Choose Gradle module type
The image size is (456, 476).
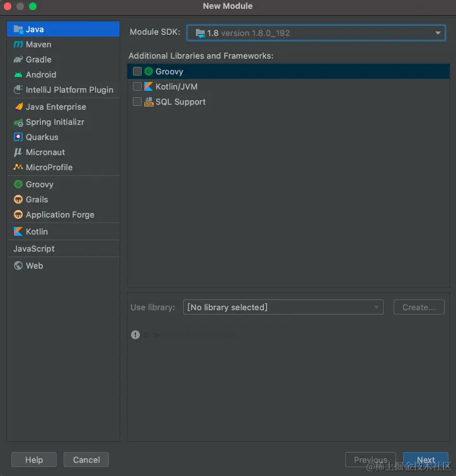[x=63, y=59]
